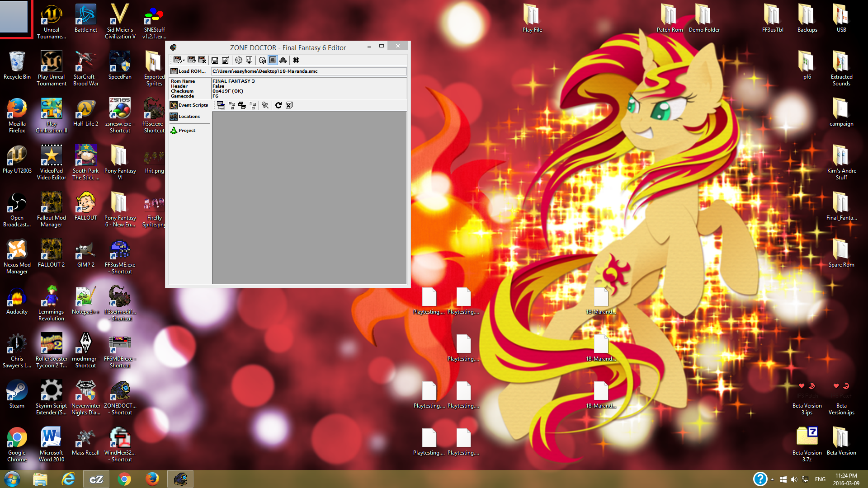
Task: Select the ZONEDOCT... shortcut on desktop
Action: point(120,399)
